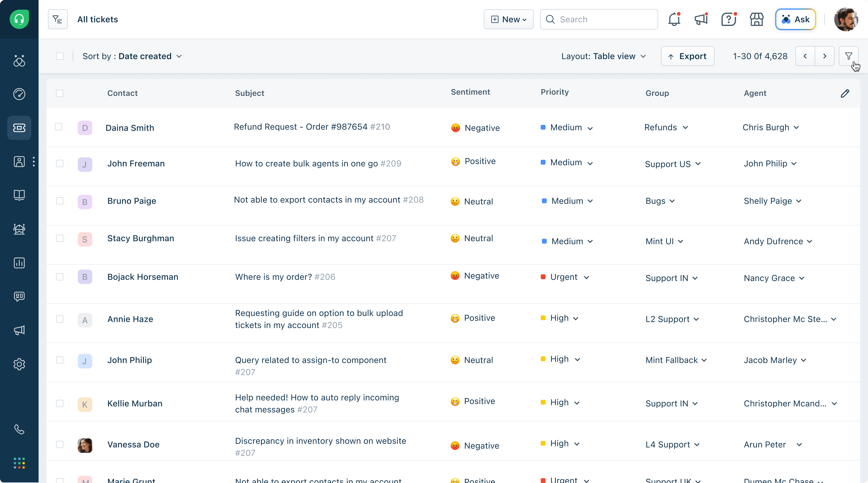
Task: Open the help question mark icon
Action: pyautogui.click(x=729, y=19)
